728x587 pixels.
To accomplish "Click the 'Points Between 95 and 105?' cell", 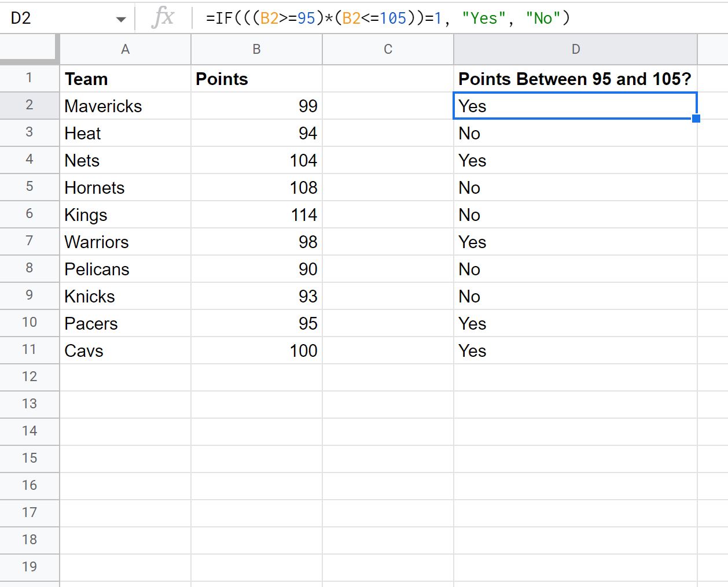I will click(576, 79).
